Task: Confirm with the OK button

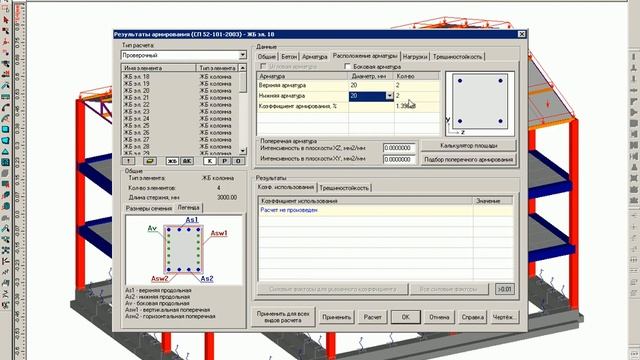Action: 405,317
